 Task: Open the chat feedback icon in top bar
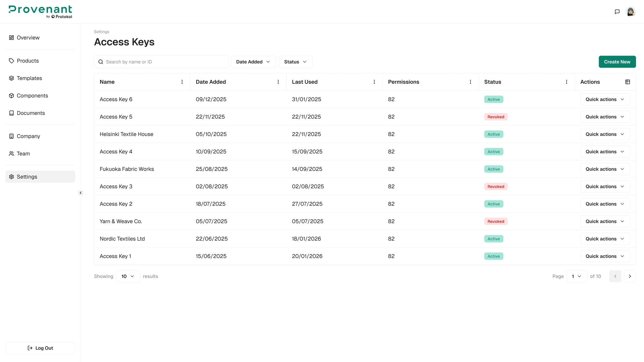(x=617, y=11)
